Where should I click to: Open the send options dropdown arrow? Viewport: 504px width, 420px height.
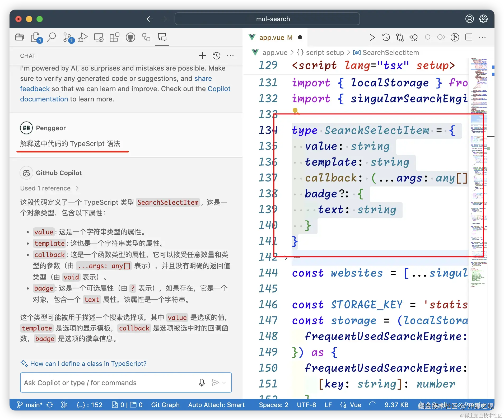click(x=224, y=382)
